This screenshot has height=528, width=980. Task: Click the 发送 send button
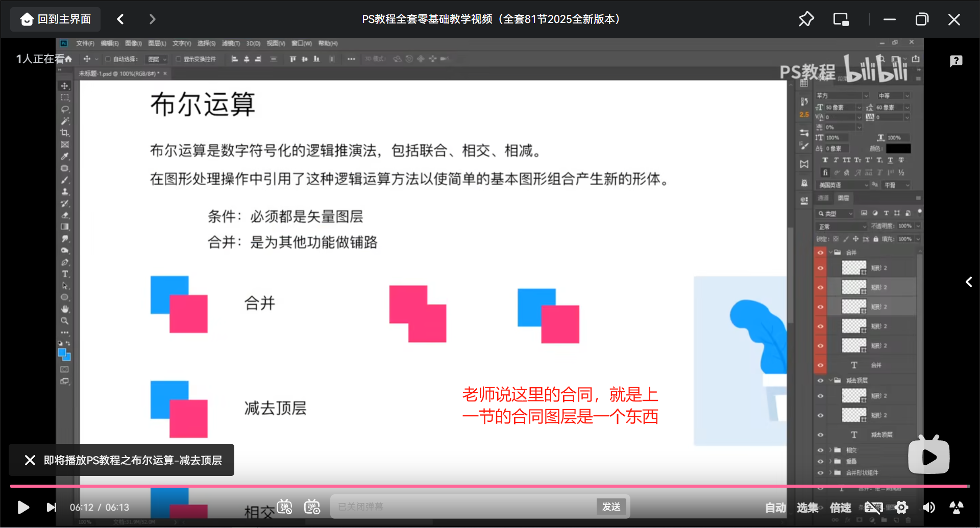611,507
